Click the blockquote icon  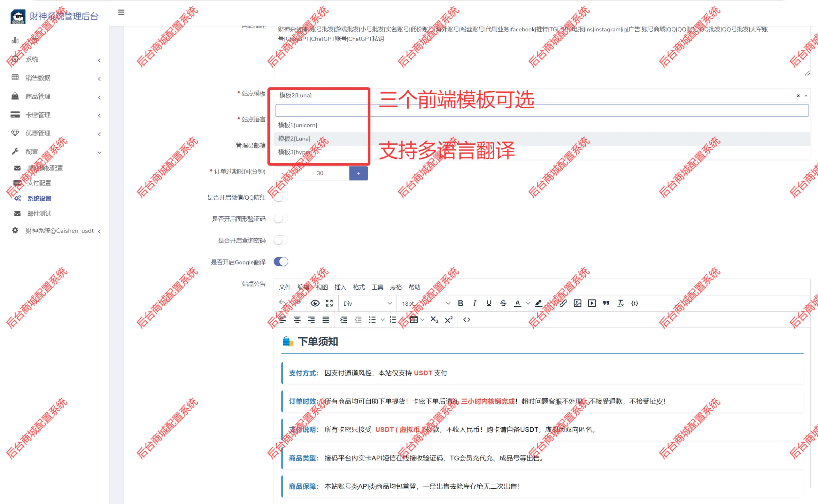click(606, 303)
